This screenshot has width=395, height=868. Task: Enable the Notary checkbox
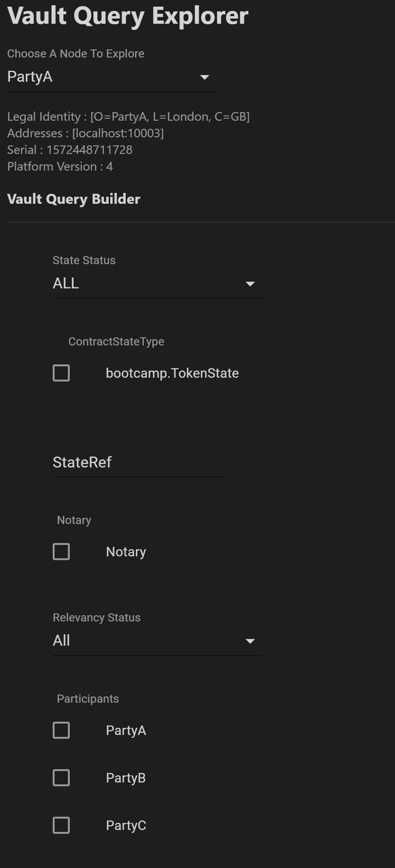pos(61,552)
